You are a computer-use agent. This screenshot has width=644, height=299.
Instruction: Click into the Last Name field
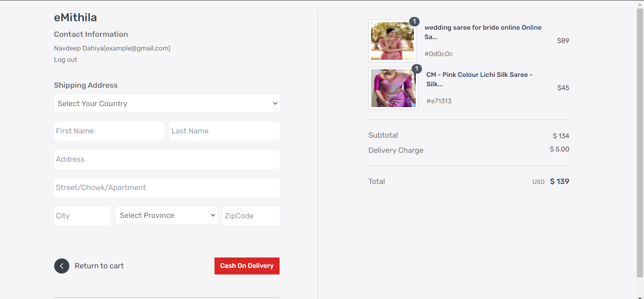tap(224, 131)
